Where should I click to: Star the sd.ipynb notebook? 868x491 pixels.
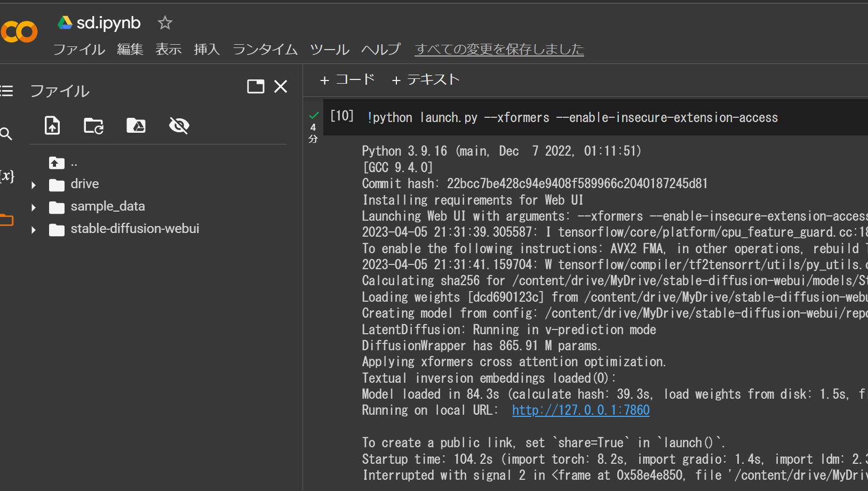[x=164, y=22]
